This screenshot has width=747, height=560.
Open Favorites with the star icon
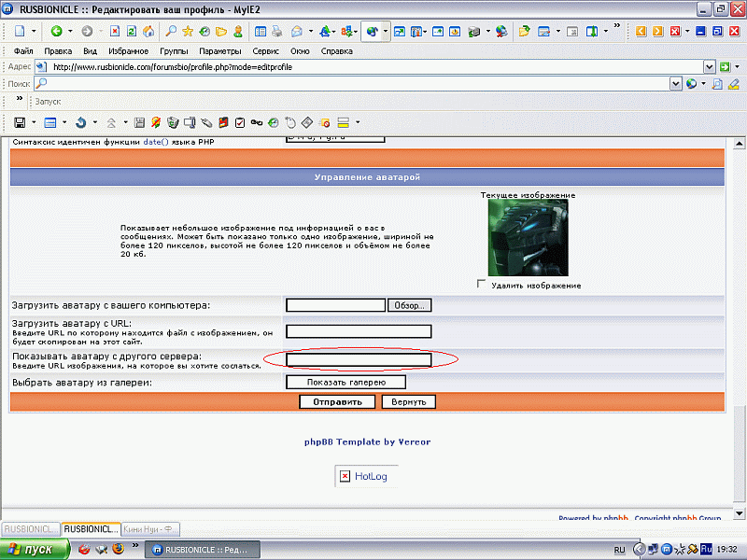click(x=188, y=32)
